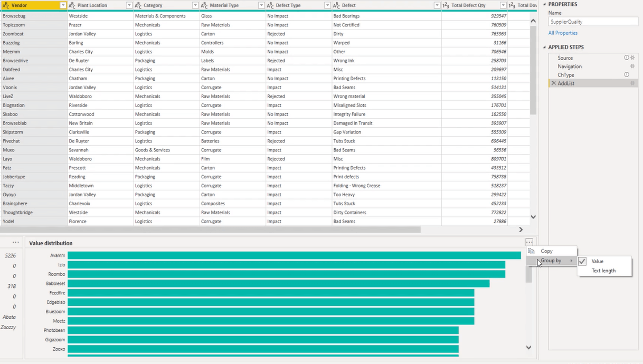Click material type cell Batteries
Image resolution: width=643 pixels, height=364 pixels.
click(232, 141)
